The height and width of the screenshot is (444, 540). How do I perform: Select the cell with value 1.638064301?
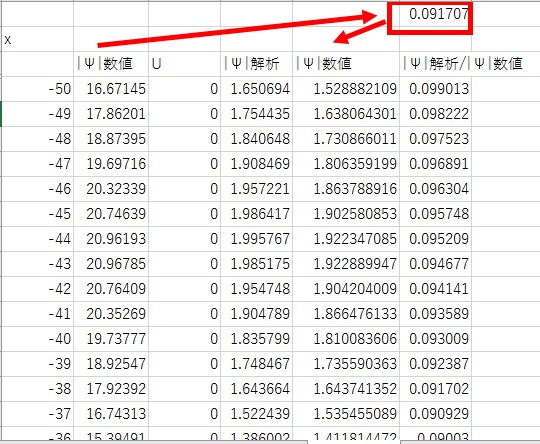pos(346,114)
